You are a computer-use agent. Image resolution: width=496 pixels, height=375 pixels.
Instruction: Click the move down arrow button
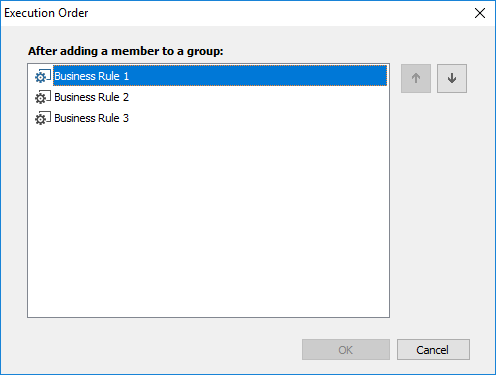452,78
